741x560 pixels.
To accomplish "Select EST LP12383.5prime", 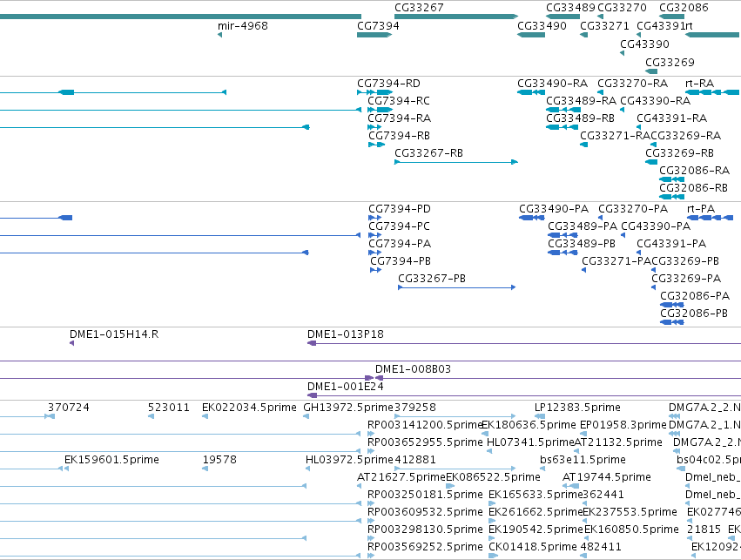I will (577, 408).
